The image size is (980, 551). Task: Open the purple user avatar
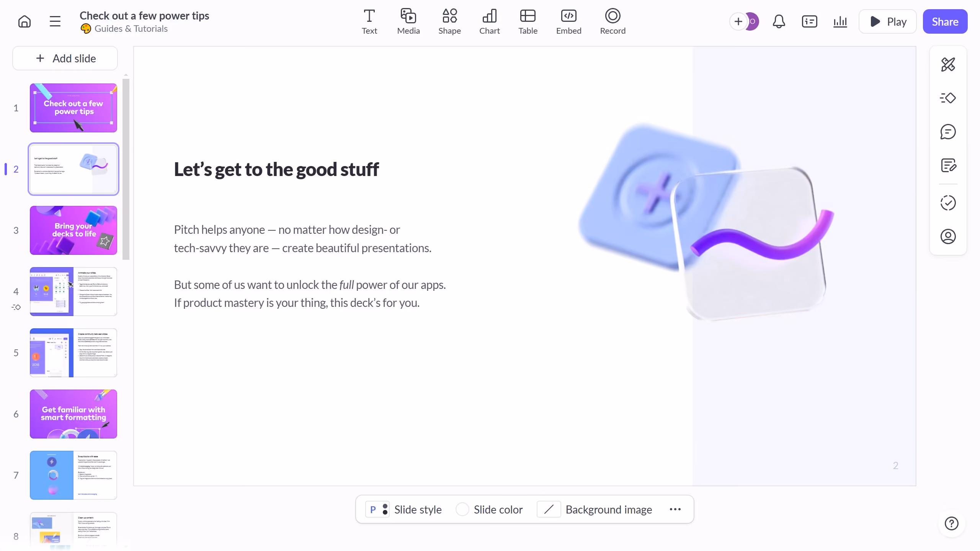click(x=753, y=21)
